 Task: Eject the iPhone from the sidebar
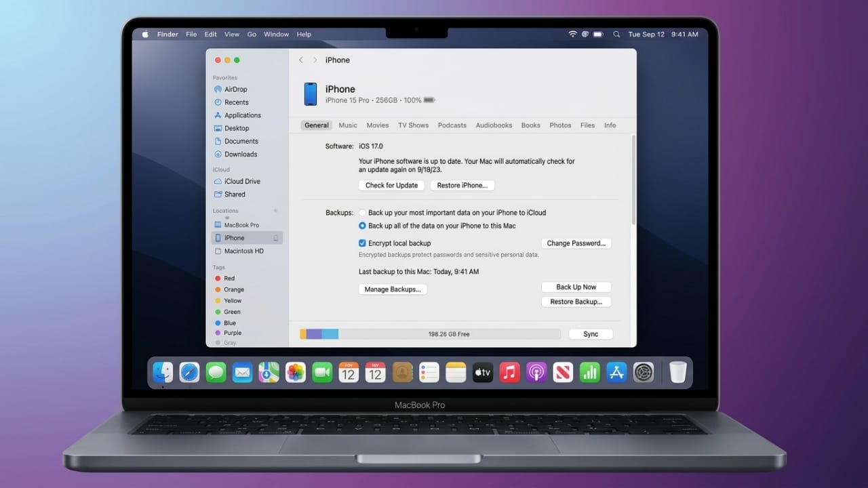pyautogui.click(x=276, y=238)
